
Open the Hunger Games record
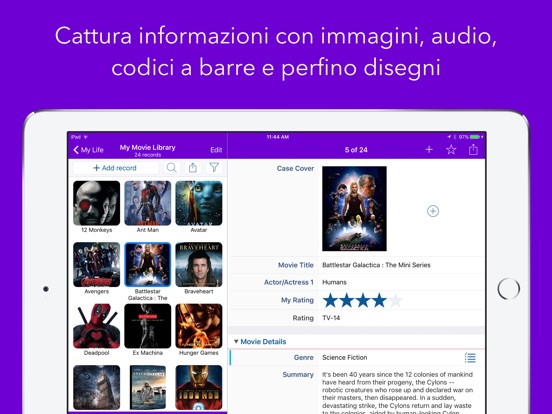(199, 326)
